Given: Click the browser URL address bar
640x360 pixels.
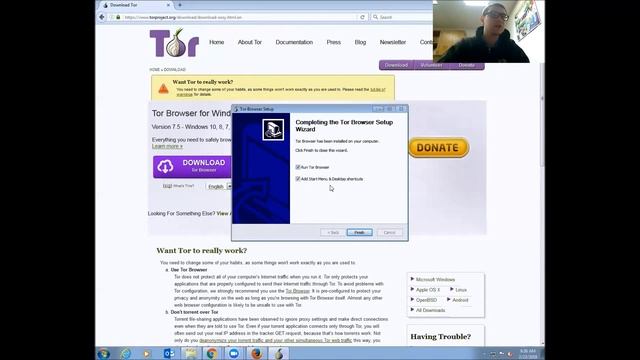Looking at the screenshot, I should pyautogui.click(x=240, y=17).
